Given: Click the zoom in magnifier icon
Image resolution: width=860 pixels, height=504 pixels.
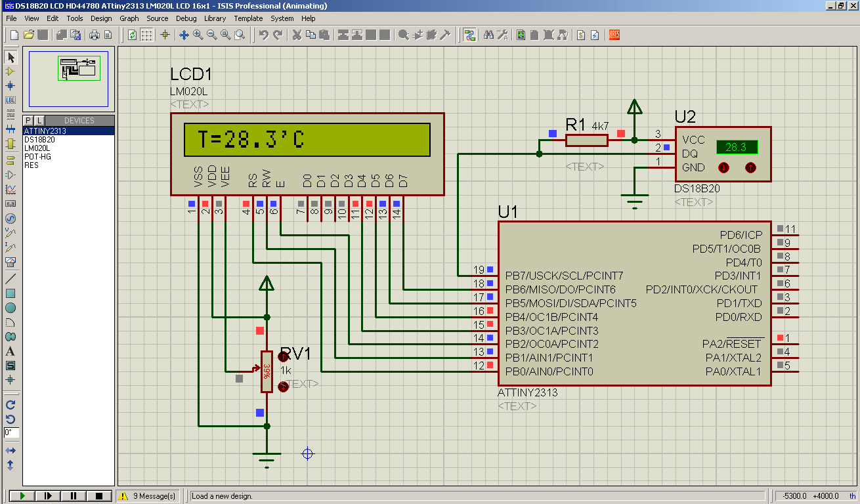Looking at the screenshot, I should tap(198, 35).
